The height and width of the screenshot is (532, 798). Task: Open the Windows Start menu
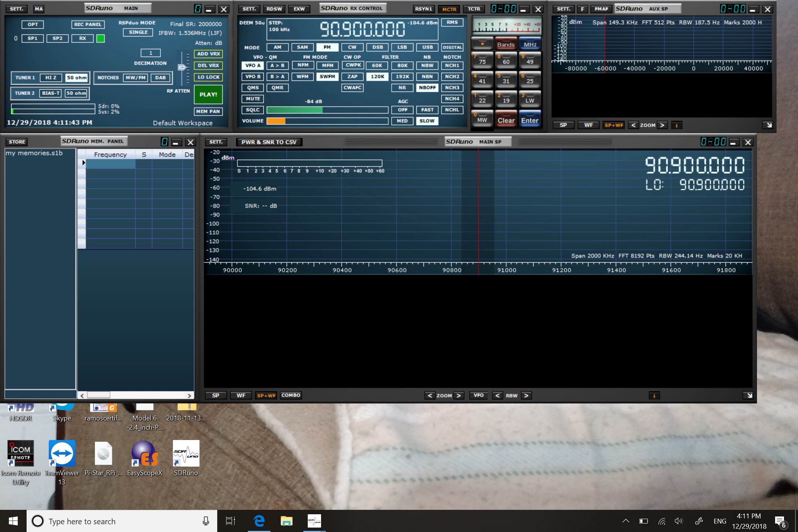[13, 521]
